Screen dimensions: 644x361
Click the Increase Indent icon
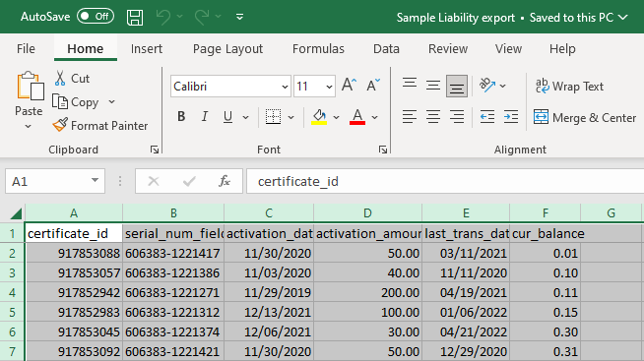511,117
